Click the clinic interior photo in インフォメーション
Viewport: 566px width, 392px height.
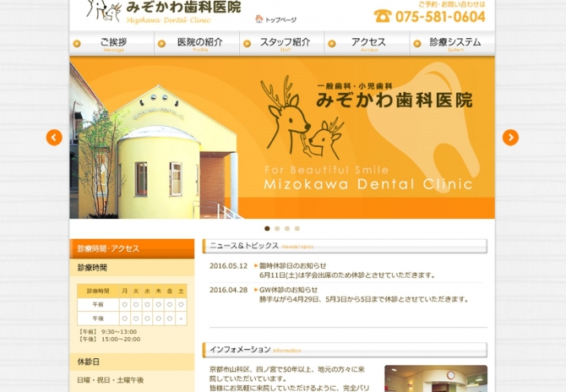(436, 378)
